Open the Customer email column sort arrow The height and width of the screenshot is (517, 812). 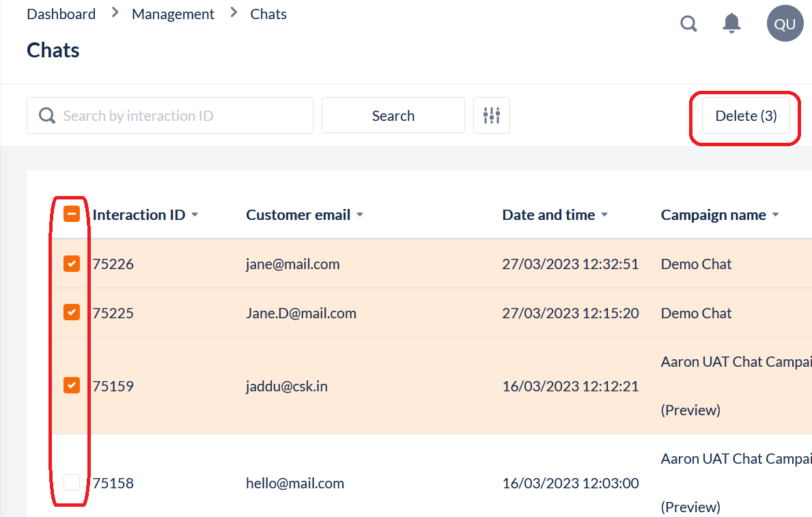point(360,215)
